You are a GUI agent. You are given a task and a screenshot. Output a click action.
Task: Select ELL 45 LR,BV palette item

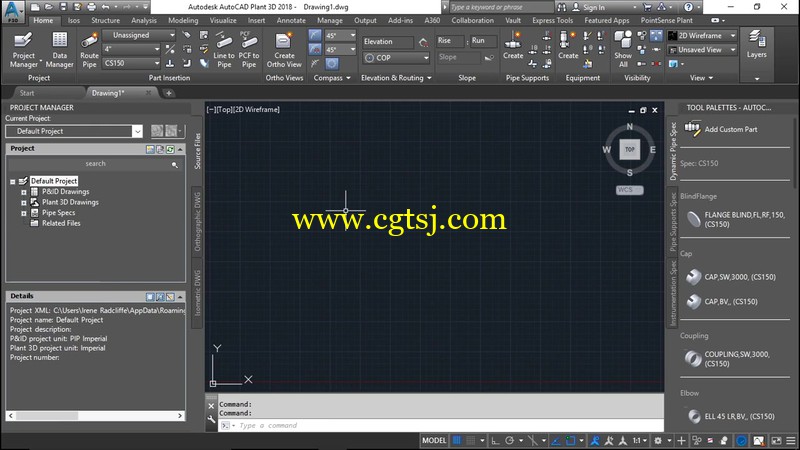pos(731,416)
